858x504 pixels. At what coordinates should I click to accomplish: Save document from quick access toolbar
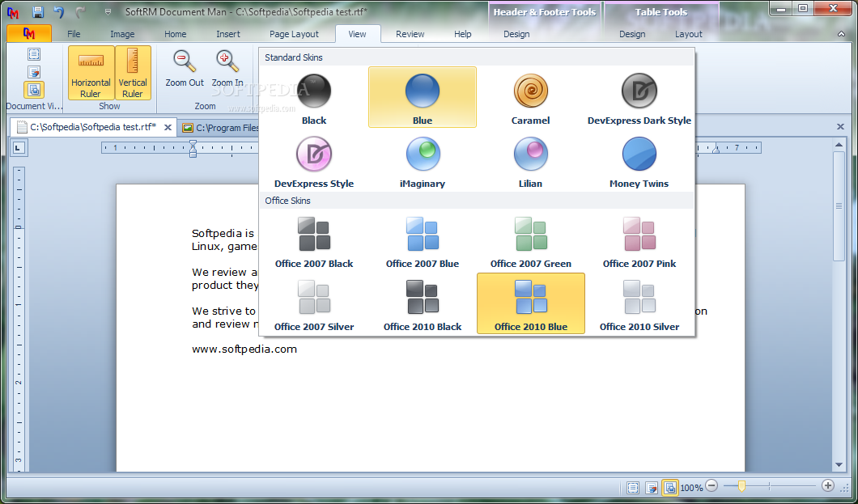pos(37,11)
